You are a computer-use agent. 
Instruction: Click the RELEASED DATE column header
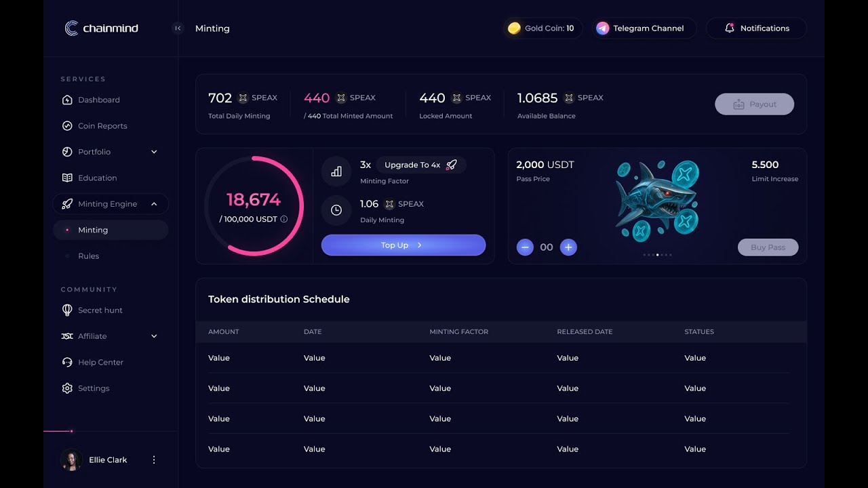point(585,332)
